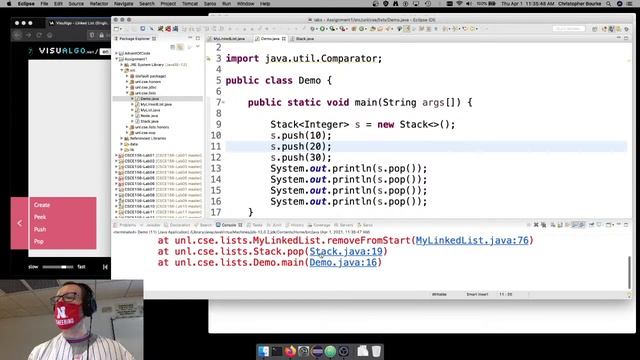
Task: Follow the MyLinkedList.java:76 stack trace link
Action: click(x=472, y=240)
